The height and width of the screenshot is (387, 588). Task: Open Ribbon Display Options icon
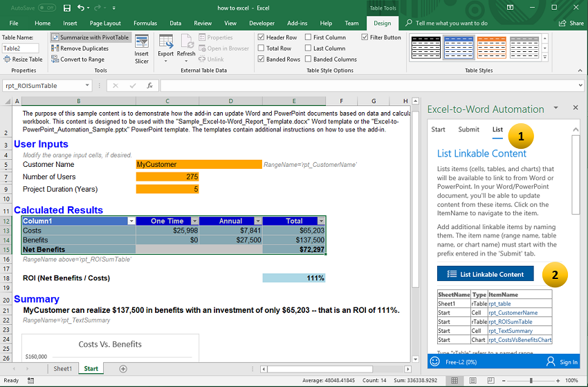click(x=510, y=8)
